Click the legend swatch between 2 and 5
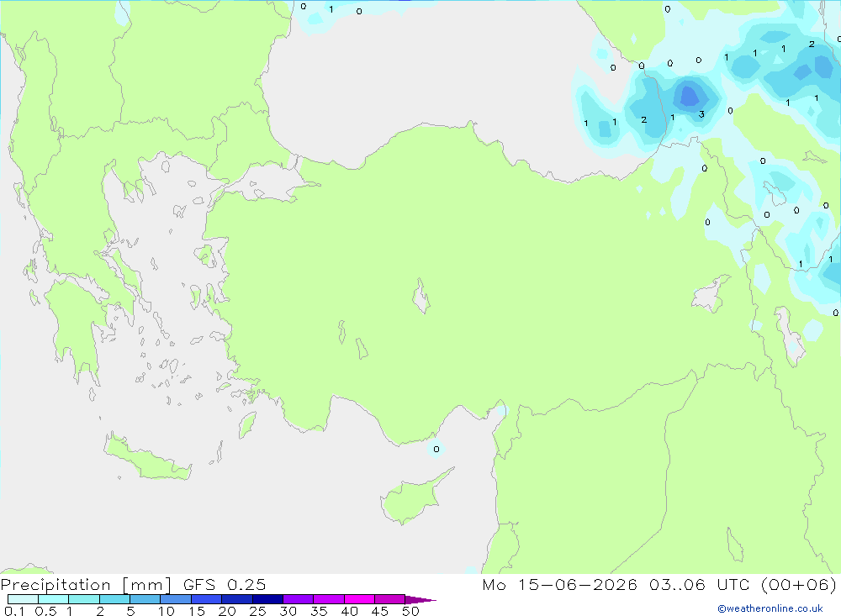 [x=114, y=599]
